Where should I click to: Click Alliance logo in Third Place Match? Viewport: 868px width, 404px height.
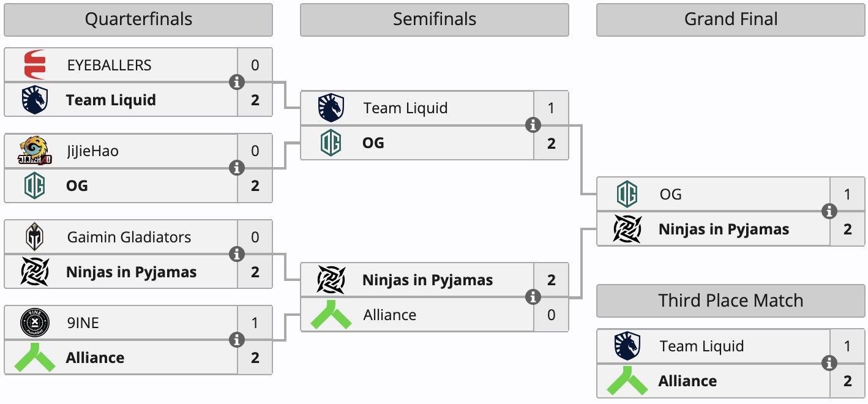pos(627,381)
